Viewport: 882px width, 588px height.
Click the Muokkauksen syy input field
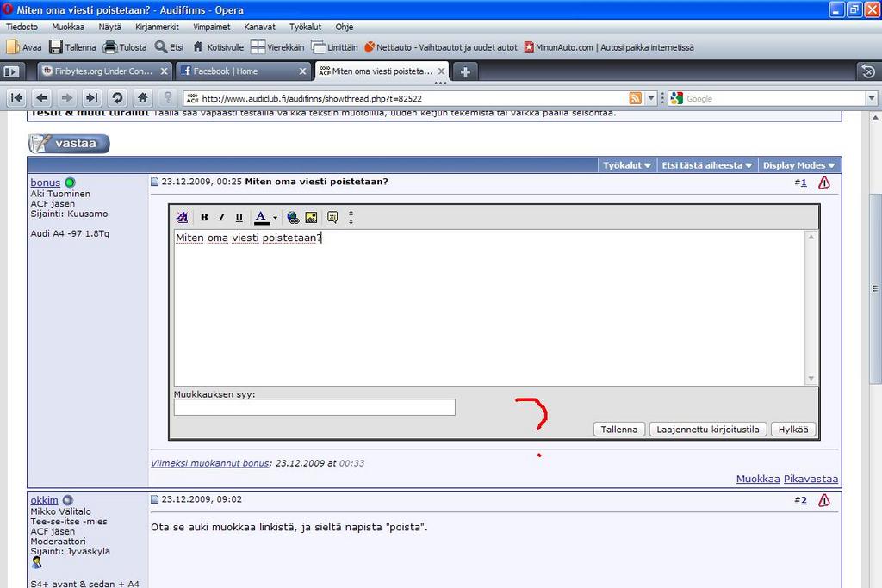[314, 407]
